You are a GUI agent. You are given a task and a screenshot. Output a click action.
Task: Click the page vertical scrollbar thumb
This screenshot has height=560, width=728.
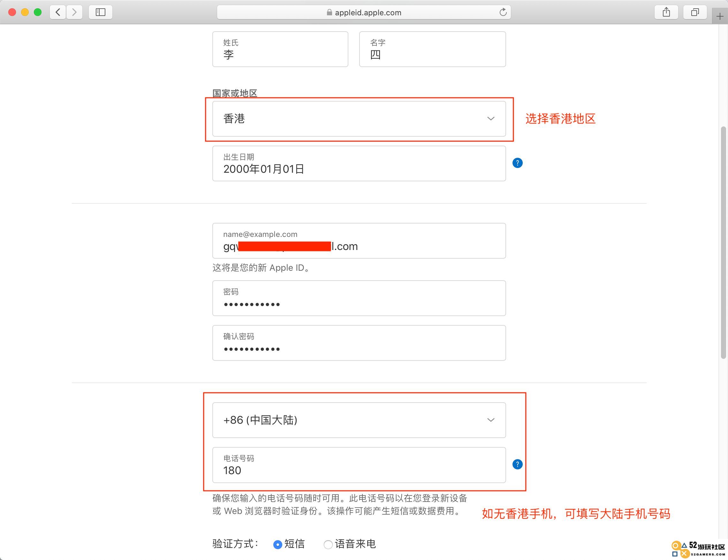pos(723,242)
